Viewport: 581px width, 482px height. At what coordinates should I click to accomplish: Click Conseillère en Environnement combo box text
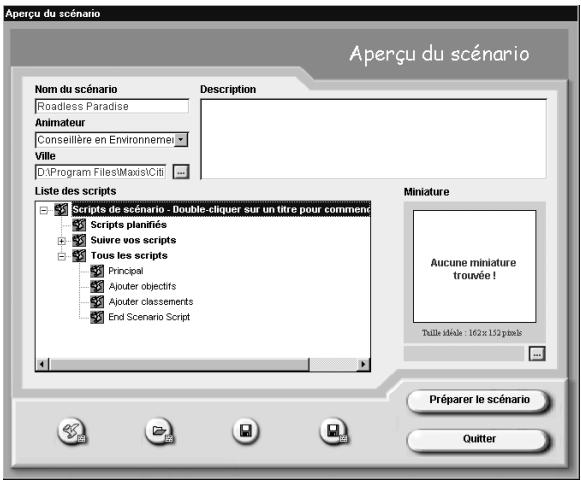coord(105,140)
